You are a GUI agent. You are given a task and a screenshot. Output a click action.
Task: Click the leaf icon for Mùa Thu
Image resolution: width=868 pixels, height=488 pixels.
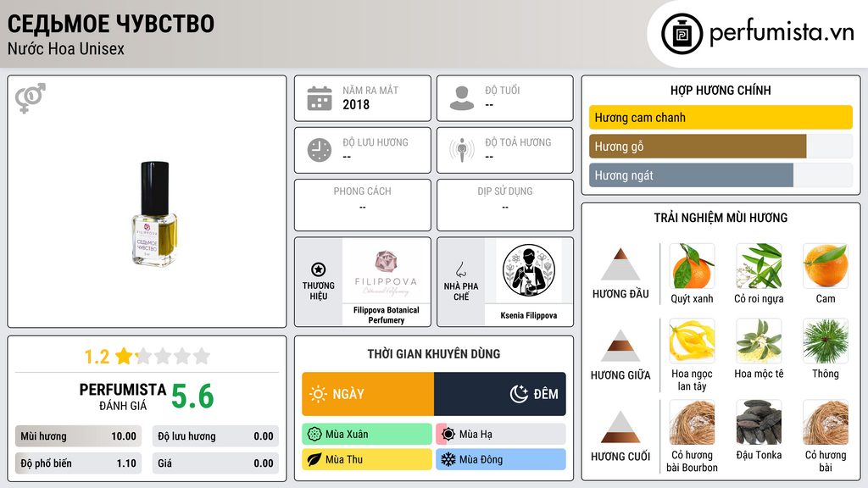[314, 459]
